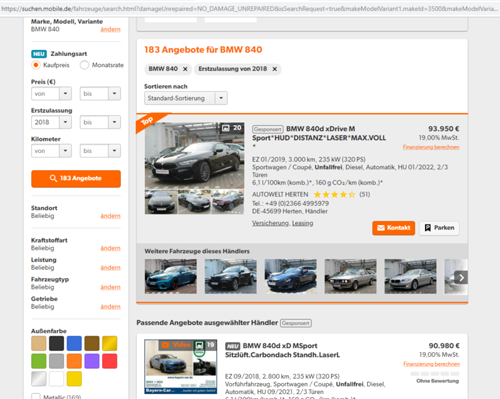Open the Leasing link
The height and width of the screenshot is (399, 500).
pos(303,223)
